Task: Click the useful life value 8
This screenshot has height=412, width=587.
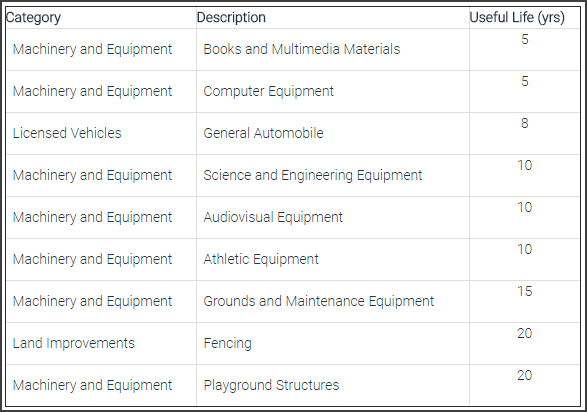Action: click(524, 123)
